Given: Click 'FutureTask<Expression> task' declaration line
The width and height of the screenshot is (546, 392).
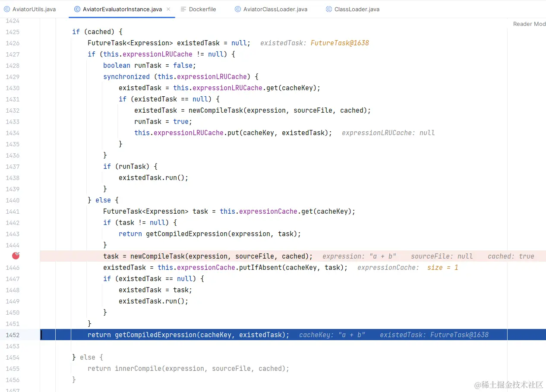Looking at the screenshot, I should (x=229, y=212).
